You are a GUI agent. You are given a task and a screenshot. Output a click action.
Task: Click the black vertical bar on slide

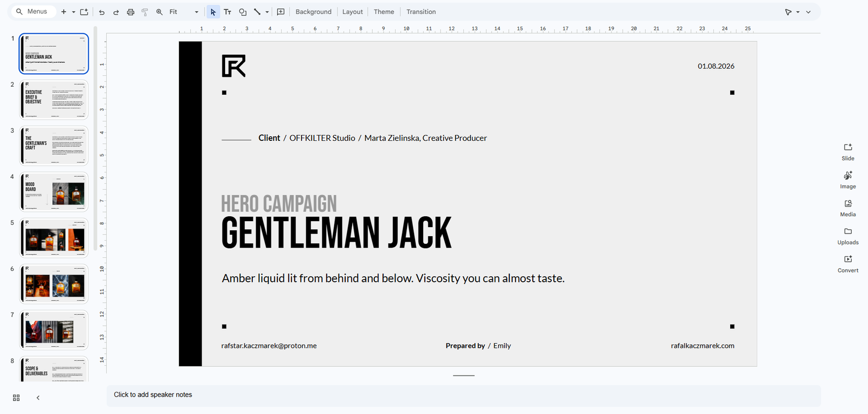coord(190,204)
